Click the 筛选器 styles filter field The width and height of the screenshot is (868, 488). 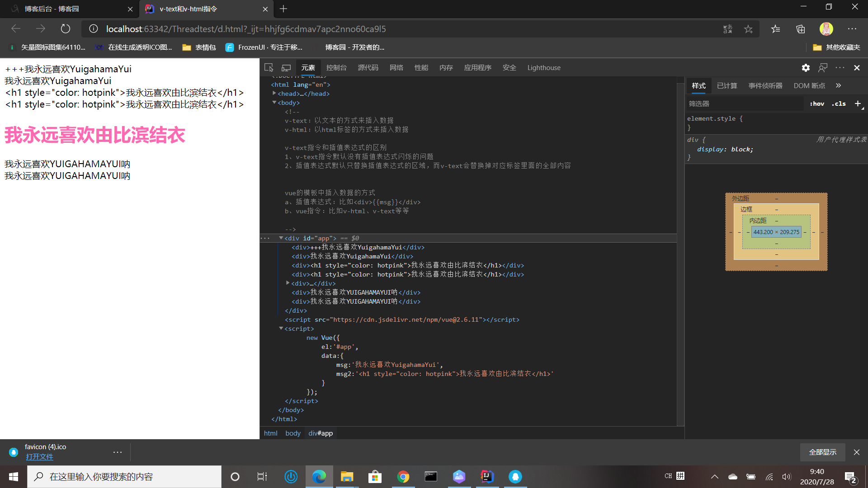tap(745, 104)
